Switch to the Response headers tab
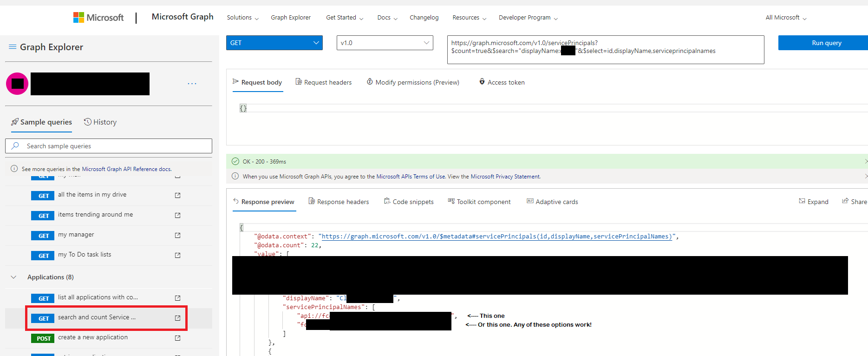868x356 pixels. 339,202
